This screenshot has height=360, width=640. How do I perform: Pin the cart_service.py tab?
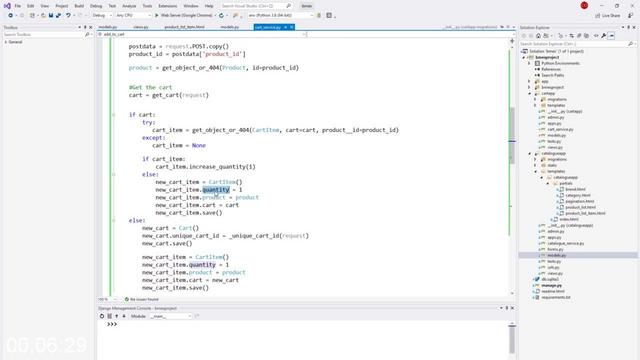click(x=286, y=27)
